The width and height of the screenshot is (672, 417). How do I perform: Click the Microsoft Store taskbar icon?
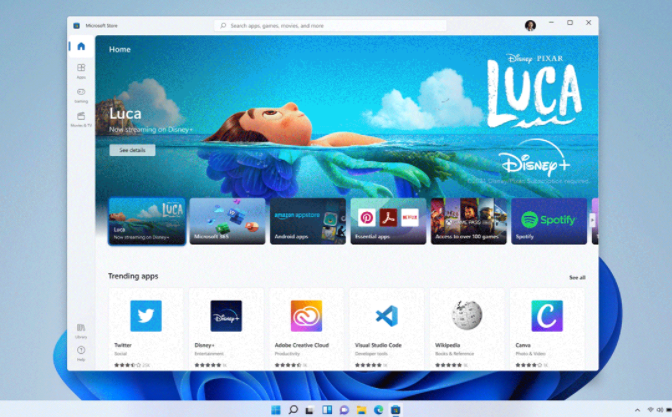pos(396,410)
